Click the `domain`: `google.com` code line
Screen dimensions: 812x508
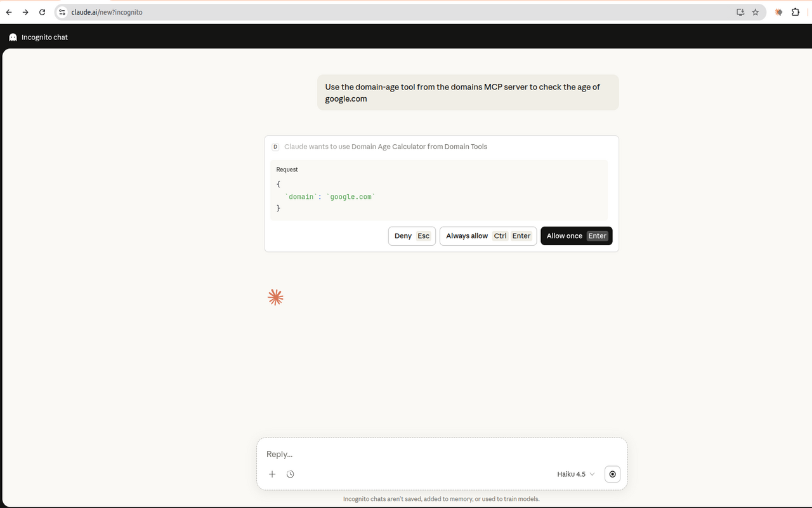point(330,197)
